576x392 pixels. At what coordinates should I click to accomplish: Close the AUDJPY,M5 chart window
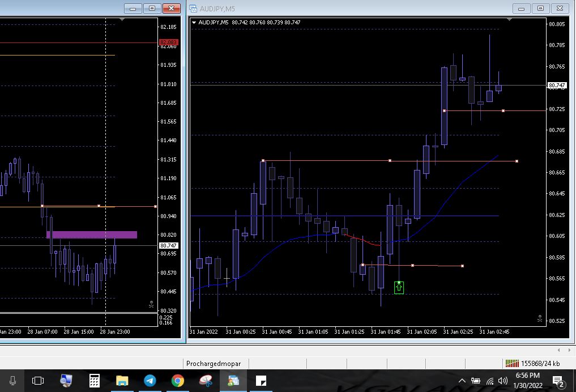pyautogui.click(x=560, y=8)
